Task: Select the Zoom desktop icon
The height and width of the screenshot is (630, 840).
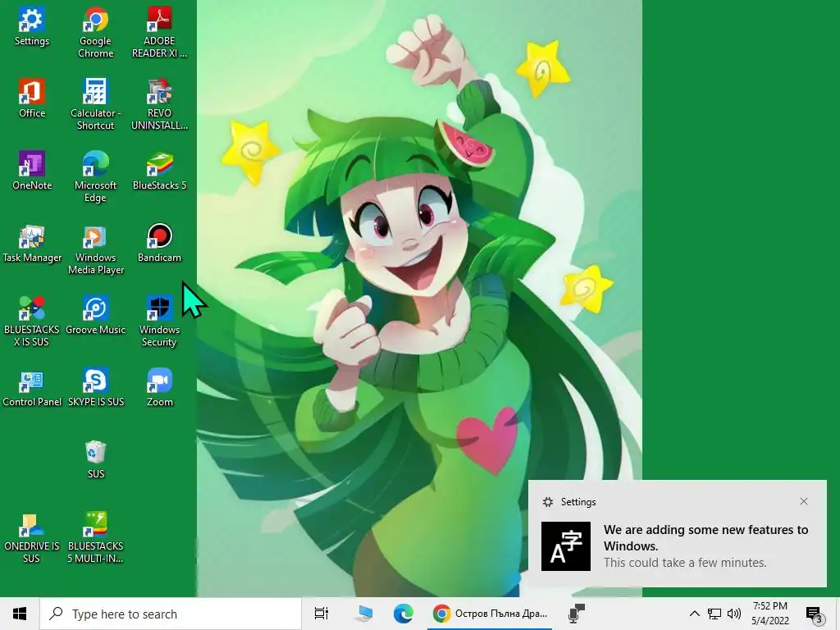Action: click(x=159, y=388)
